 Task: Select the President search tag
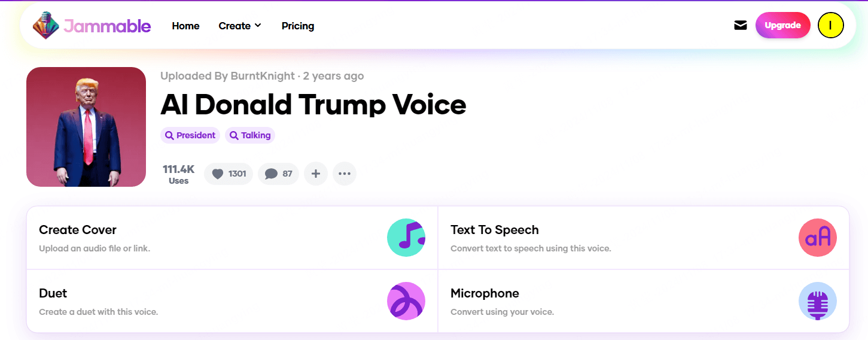[x=190, y=135]
